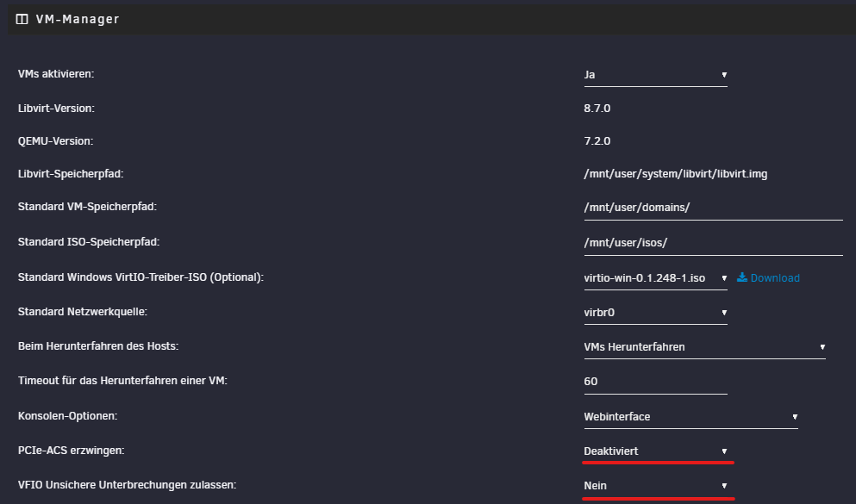The height and width of the screenshot is (504, 856).
Task: Click the Standard ISO-Speicherpfad input field
Action: [x=713, y=243]
